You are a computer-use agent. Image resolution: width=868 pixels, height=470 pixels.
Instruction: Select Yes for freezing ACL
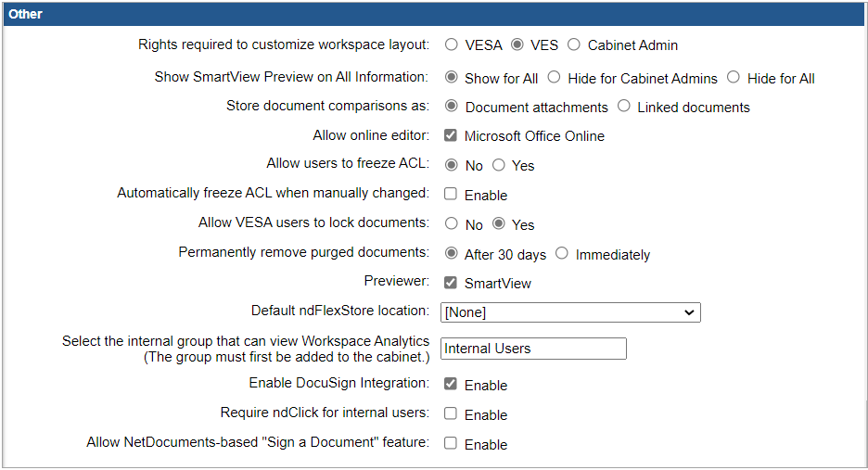pos(499,165)
